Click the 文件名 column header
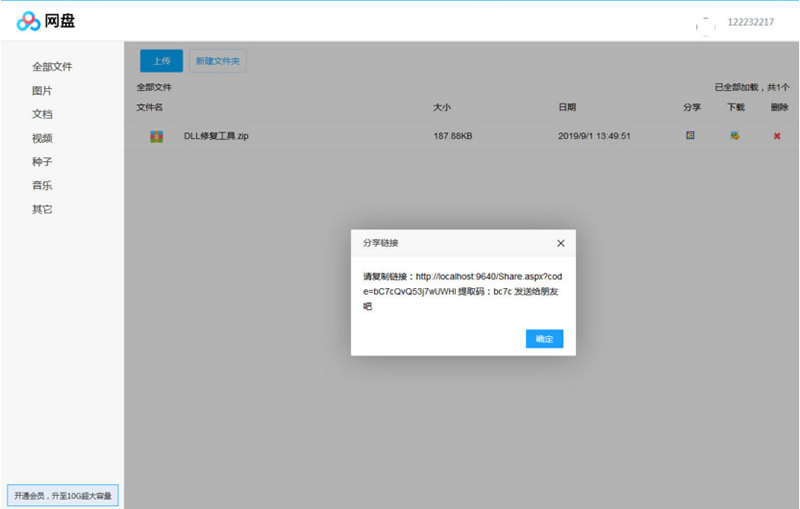This screenshot has height=509, width=800. pyautogui.click(x=149, y=107)
